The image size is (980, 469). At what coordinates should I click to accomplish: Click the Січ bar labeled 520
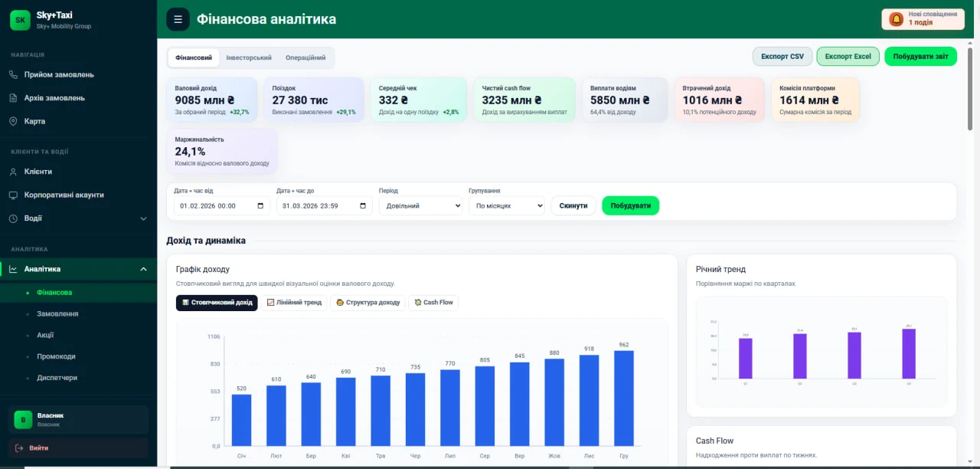click(241, 420)
